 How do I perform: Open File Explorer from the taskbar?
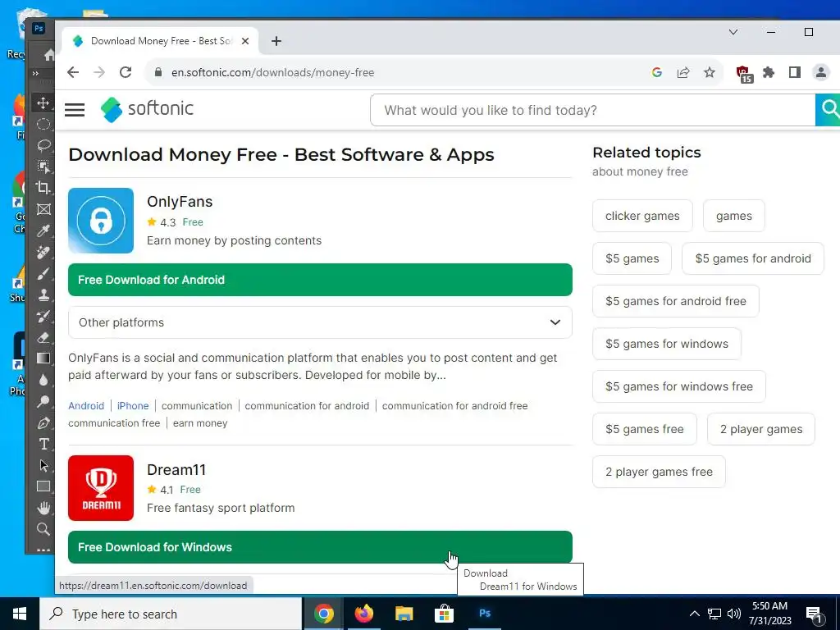[x=404, y=614]
